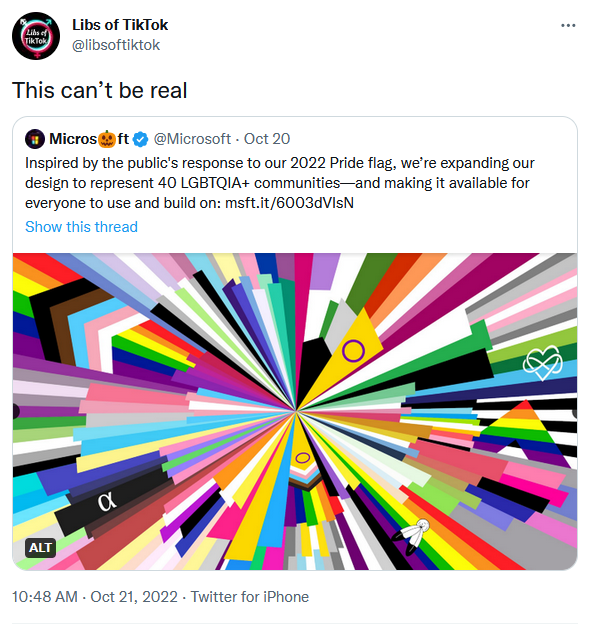Open the Libs of TikTok profile avatar
The height and width of the screenshot is (630, 589).
[x=36, y=36]
